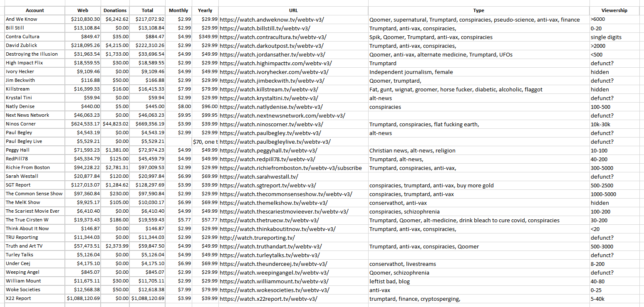Select the 'Contra Cultura' account cell
Screen dimensions: 644x307
point(35,37)
